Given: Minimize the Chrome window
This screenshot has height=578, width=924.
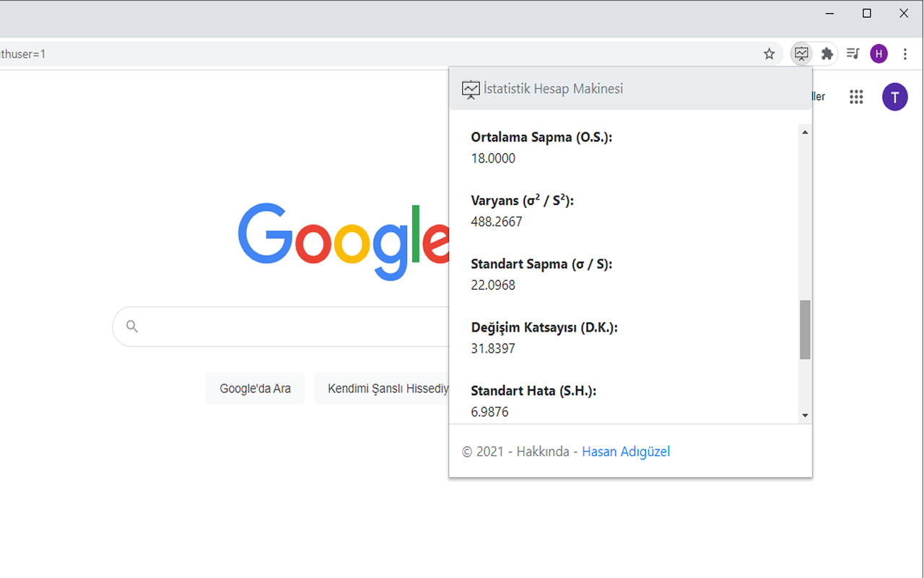Looking at the screenshot, I should click(831, 13).
